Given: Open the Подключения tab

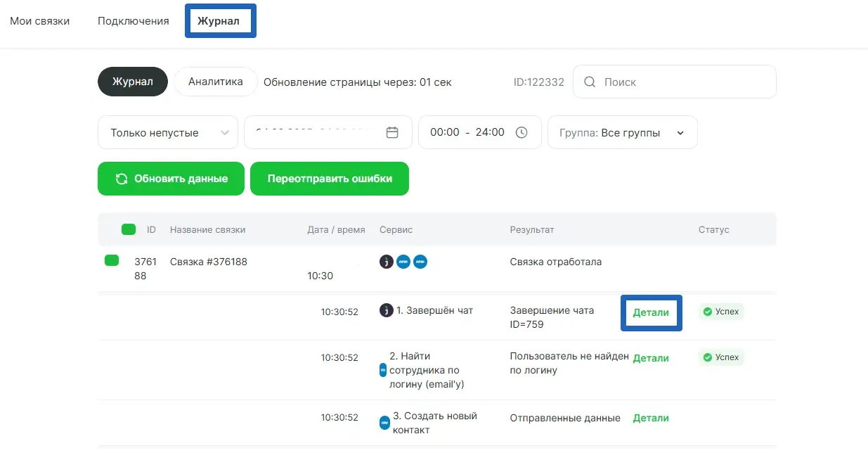Looking at the screenshot, I should tap(134, 21).
